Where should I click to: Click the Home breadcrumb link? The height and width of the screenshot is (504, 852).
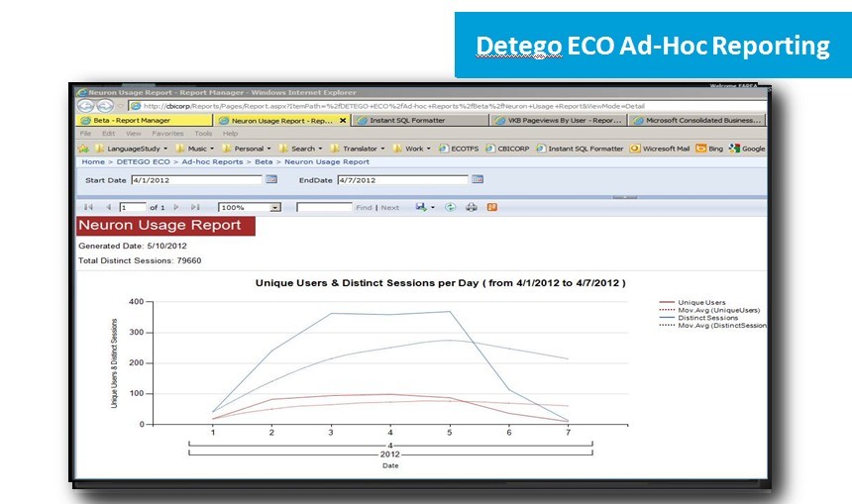click(x=93, y=161)
